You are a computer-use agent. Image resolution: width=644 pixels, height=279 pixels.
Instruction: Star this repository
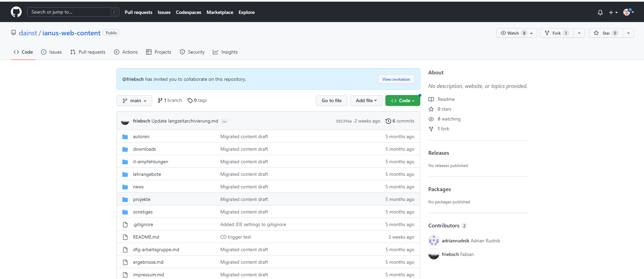[x=606, y=33]
